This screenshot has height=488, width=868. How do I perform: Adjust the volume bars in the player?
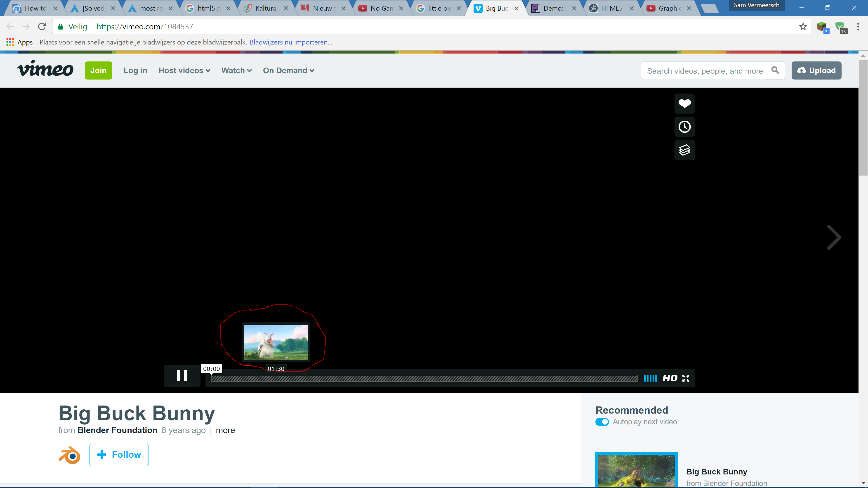point(650,378)
